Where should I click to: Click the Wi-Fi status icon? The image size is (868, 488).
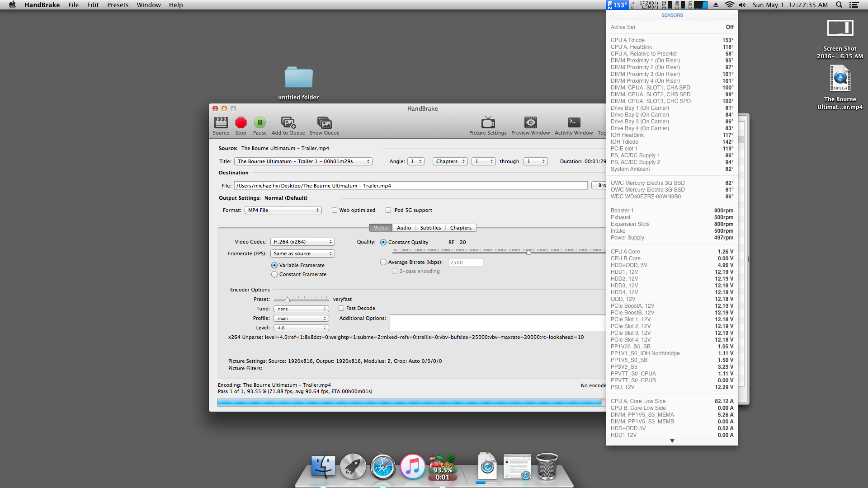point(729,5)
